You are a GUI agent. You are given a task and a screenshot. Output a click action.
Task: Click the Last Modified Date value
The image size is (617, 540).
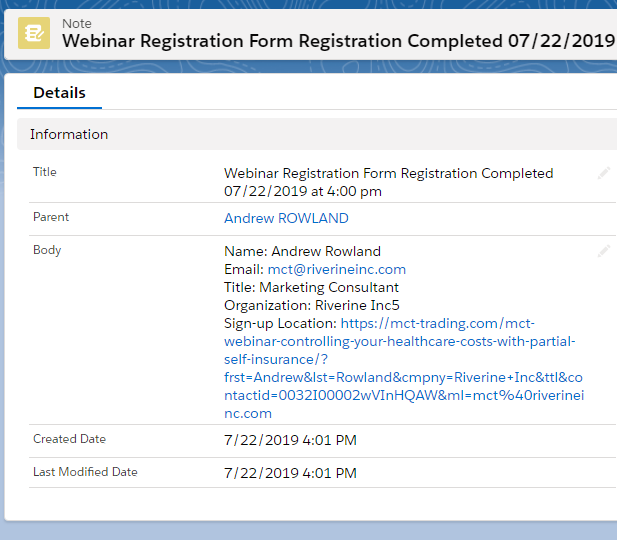pyautogui.click(x=290, y=473)
